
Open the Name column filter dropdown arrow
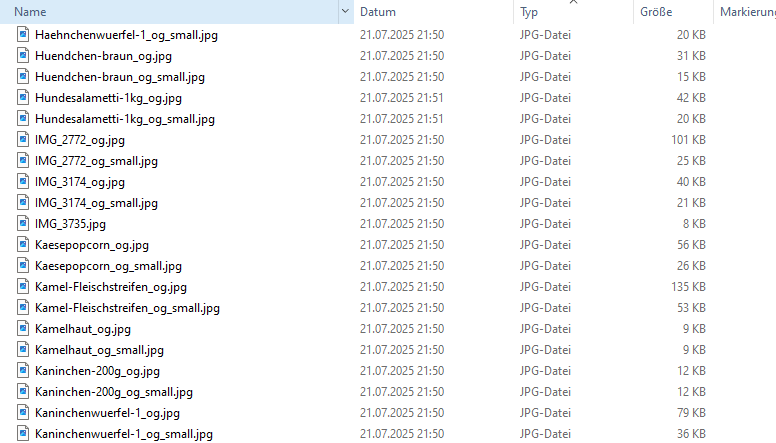pyautogui.click(x=345, y=11)
